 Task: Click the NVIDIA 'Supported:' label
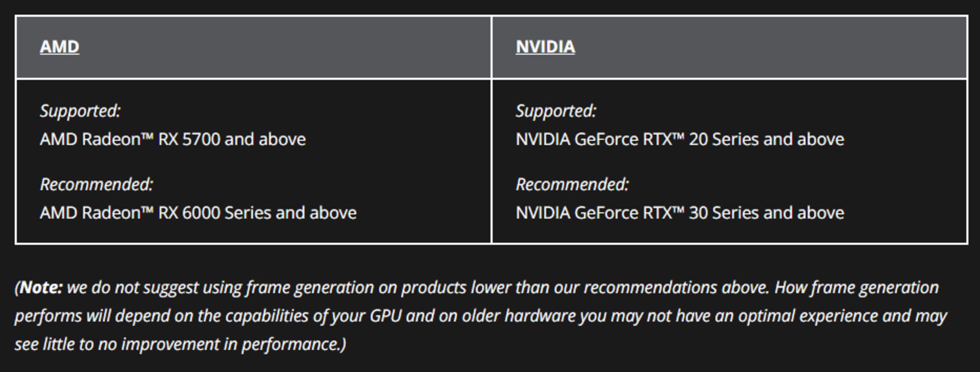(x=556, y=111)
